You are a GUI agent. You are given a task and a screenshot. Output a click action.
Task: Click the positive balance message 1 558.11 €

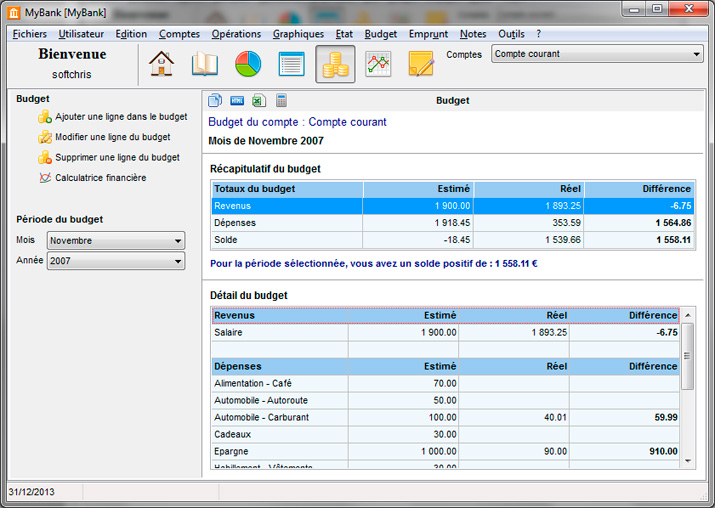point(374,264)
